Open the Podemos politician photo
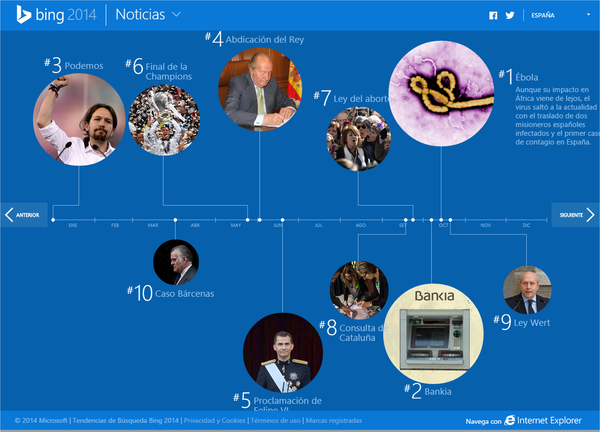The height and width of the screenshot is (432, 600). 79,119
